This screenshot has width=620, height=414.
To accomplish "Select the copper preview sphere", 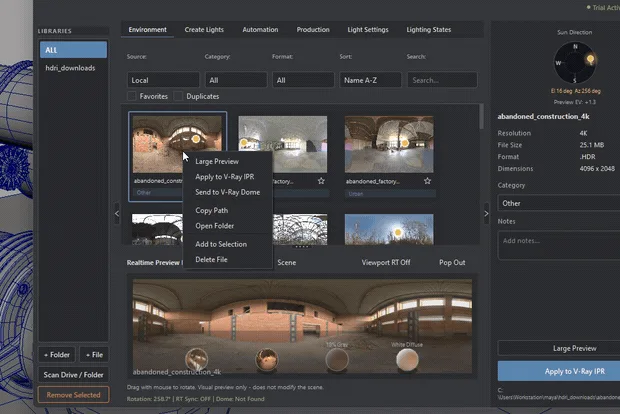I will [267, 359].
